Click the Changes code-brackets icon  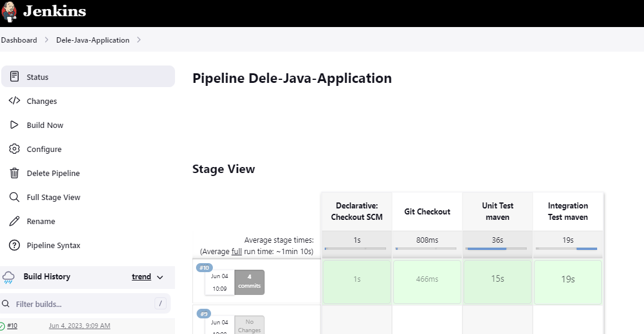15,101
